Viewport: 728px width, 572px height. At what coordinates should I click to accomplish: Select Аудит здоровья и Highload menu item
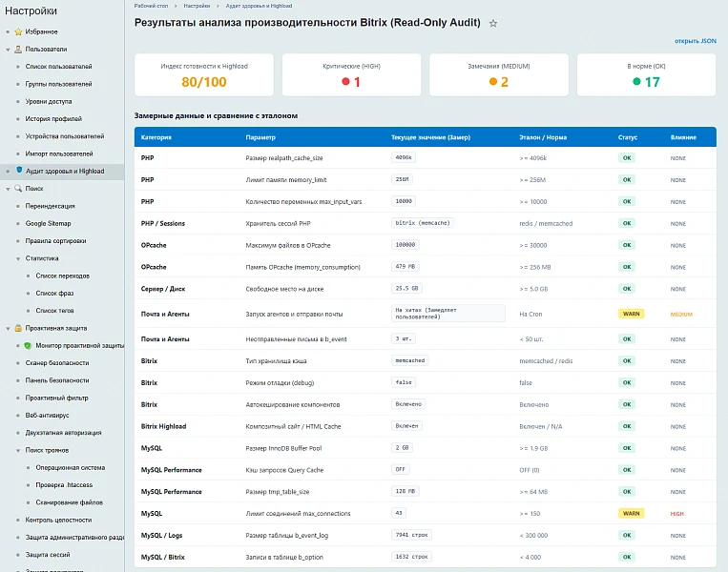click(x=62, y=172)
